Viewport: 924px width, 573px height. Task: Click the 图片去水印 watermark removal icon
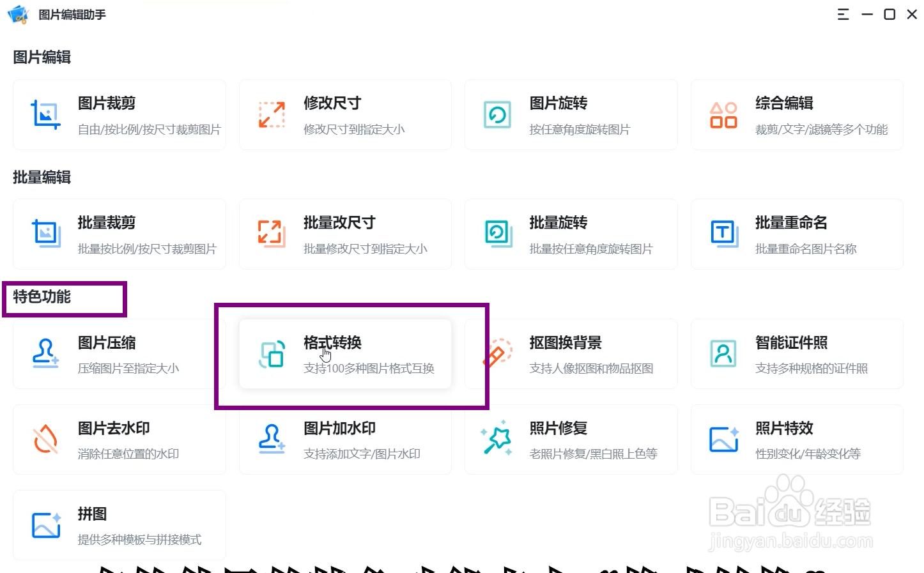(45, 439)
